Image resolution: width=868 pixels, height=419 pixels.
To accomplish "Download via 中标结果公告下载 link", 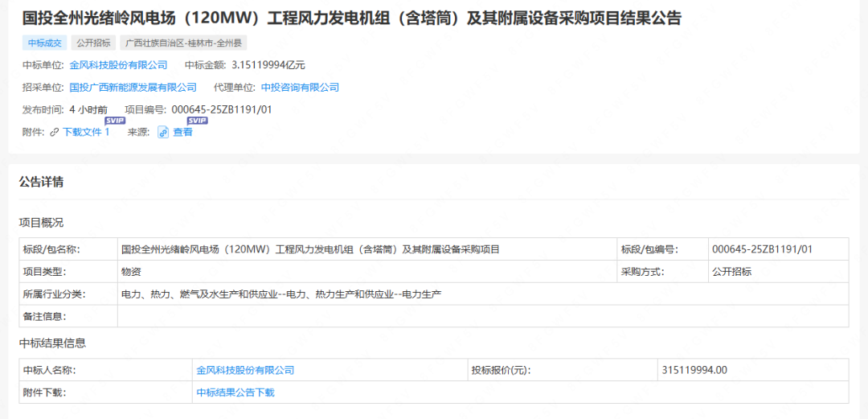I will click(x=235, y=392).
